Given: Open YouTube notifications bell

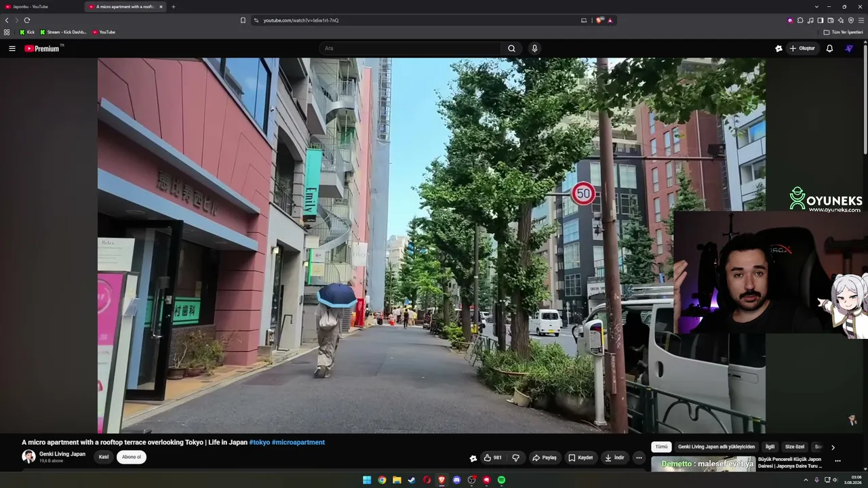Looking at the screenshot, I should coord(829,48).
